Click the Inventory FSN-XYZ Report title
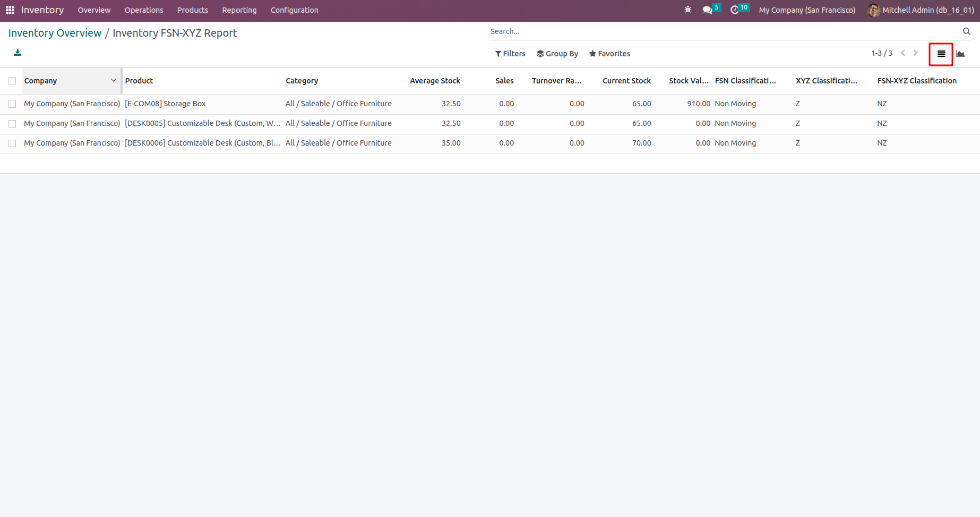This screenshot has width=980, height=517. [175, 33]
